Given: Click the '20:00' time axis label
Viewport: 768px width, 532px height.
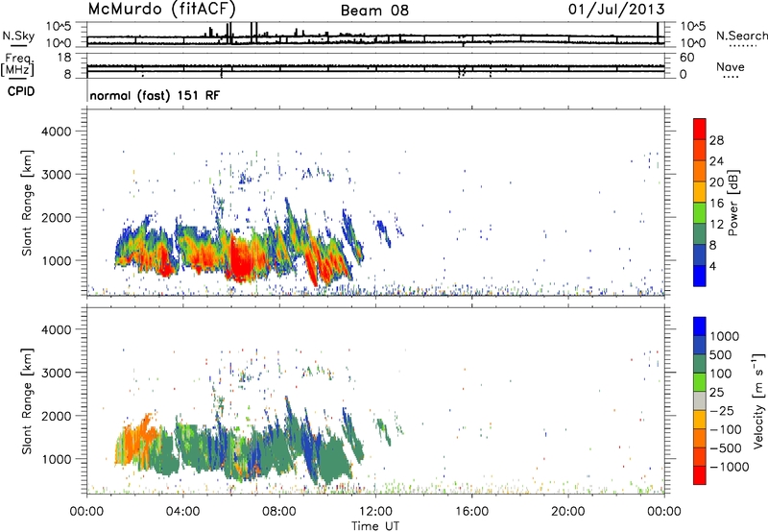Looking at the screenshot, I should click(568, 512).
